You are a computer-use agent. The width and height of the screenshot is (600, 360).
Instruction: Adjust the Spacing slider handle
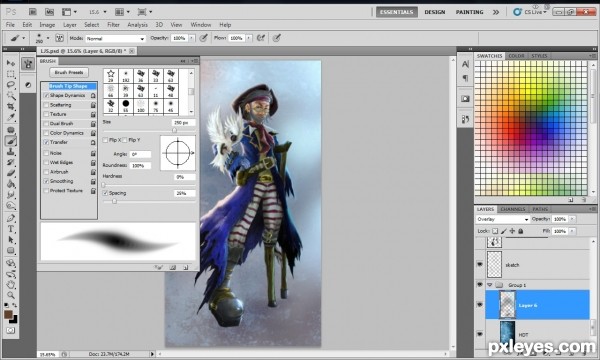(x=114, y=201)
